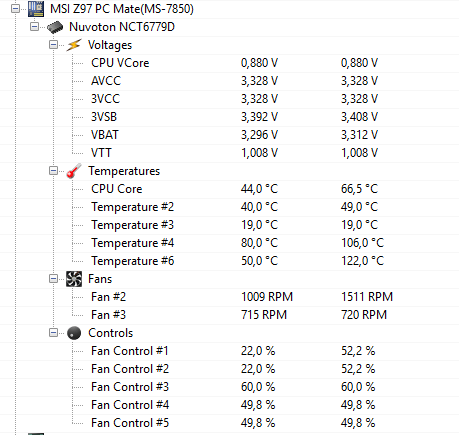The width and height of the screenshot is (459, 435).
Task: Click the 720 RPM Fan #3 max value
Action: point(364,315)
